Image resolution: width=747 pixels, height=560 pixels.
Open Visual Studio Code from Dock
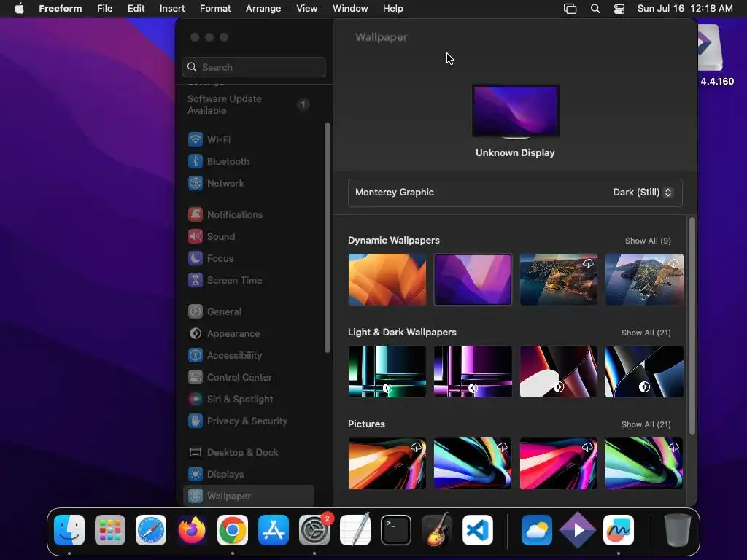(x=478, y=530)
